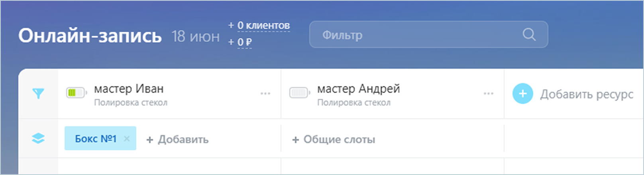Click the magnifier search icon
Screen dimensions: 644x175
pos(529,34)
